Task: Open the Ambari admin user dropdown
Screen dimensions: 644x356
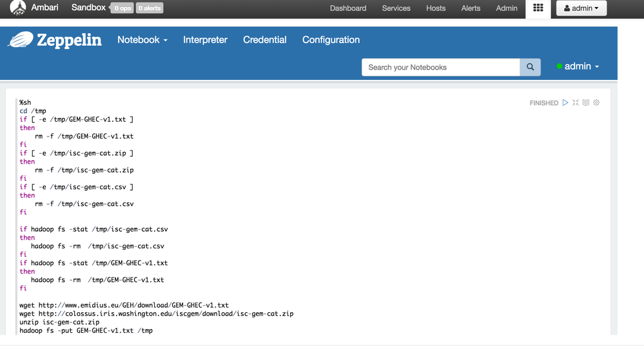Action: click(x=581, y=8)
